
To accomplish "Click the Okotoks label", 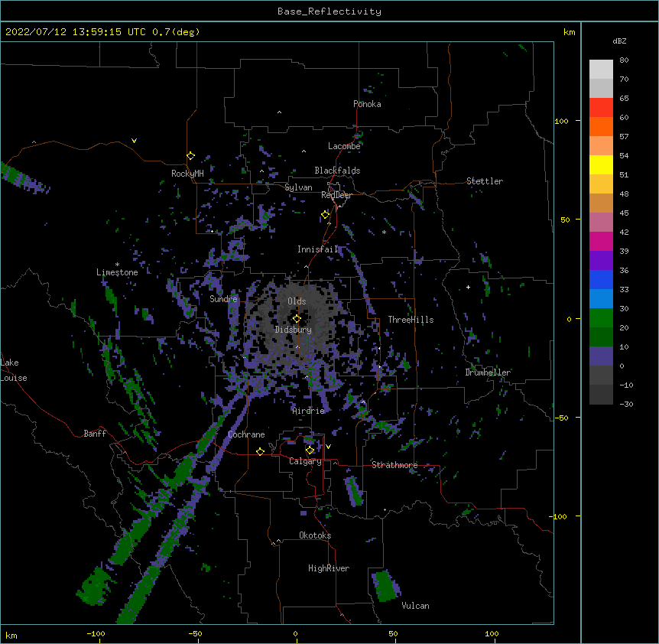I will coord(315,535).
